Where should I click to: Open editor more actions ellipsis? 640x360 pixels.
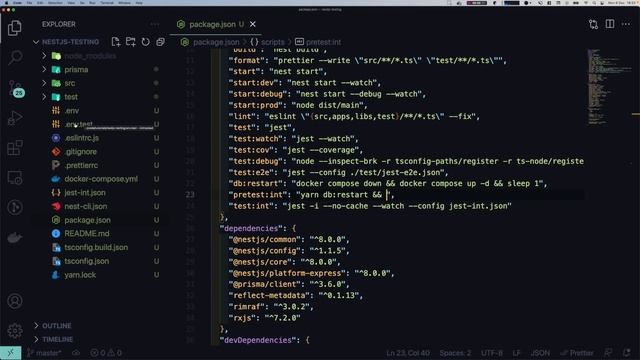point(626,24)
